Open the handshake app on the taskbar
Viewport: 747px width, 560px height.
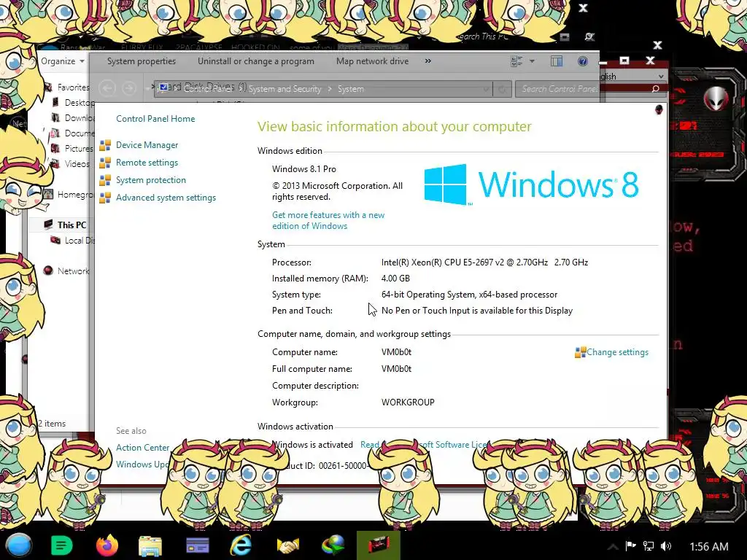(x=287, y=545)
